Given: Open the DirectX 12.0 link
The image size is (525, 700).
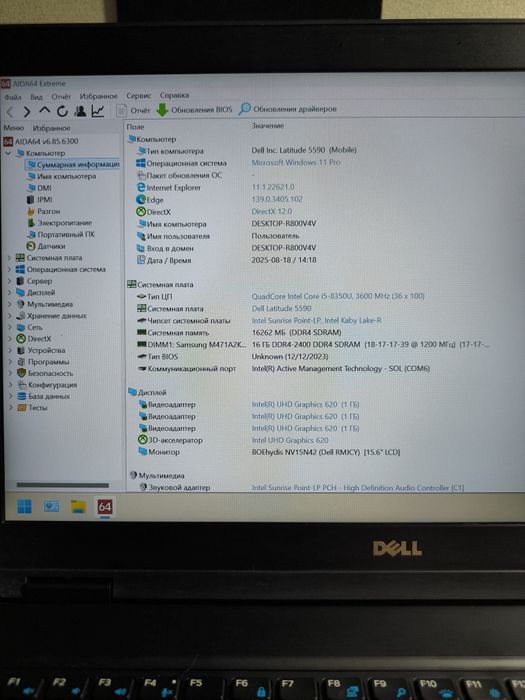Looking at the screenshot, I should [271, 211].
